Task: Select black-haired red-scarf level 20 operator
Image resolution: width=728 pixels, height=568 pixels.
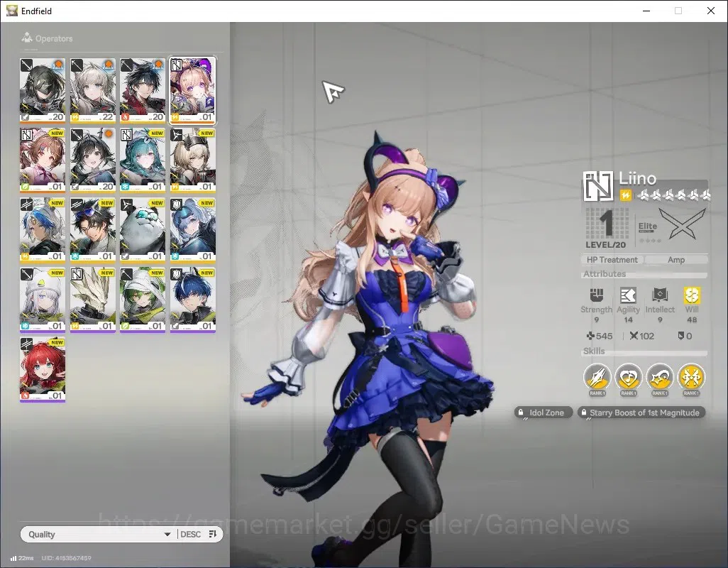Action: pos(143,90)
